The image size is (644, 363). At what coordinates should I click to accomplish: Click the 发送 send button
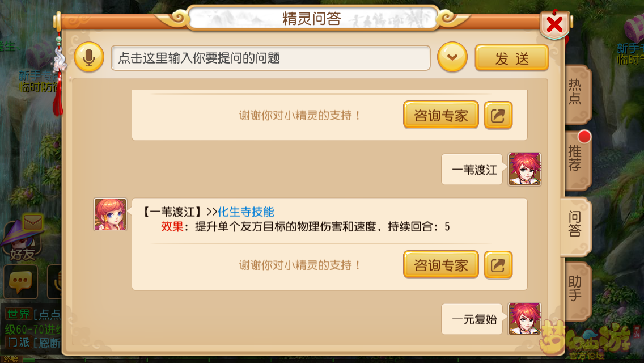[x=512, y=58]
